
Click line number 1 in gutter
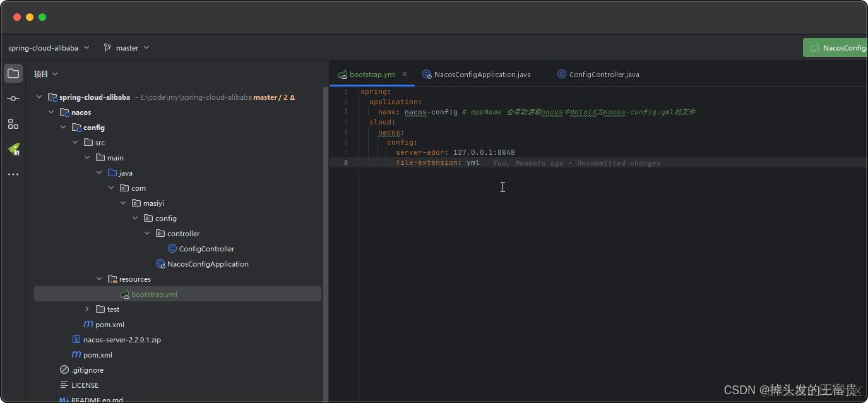345,92
